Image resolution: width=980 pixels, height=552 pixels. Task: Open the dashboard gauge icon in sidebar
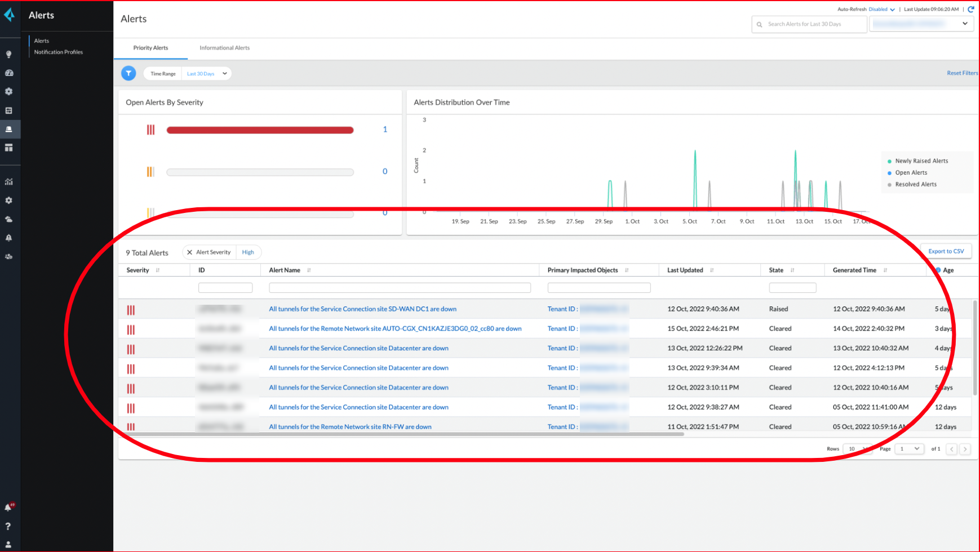click(x=8, y=73)
